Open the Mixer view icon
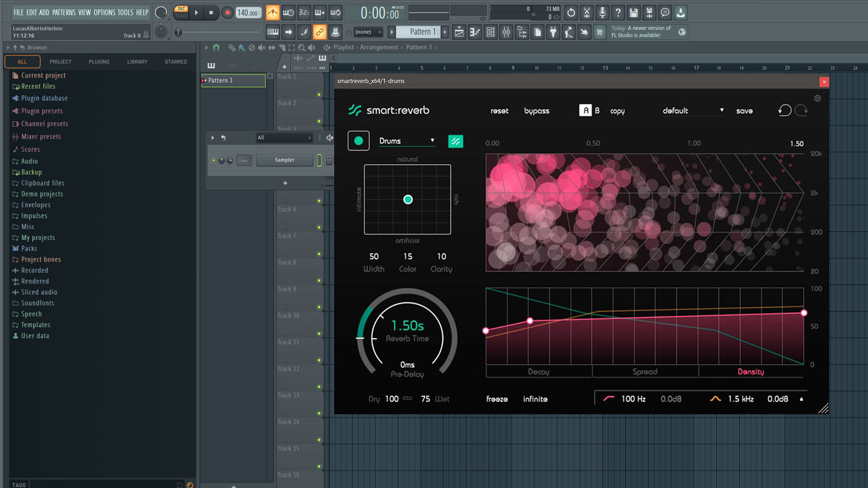The height and width of the screenshot is (488, 868). 506,32
